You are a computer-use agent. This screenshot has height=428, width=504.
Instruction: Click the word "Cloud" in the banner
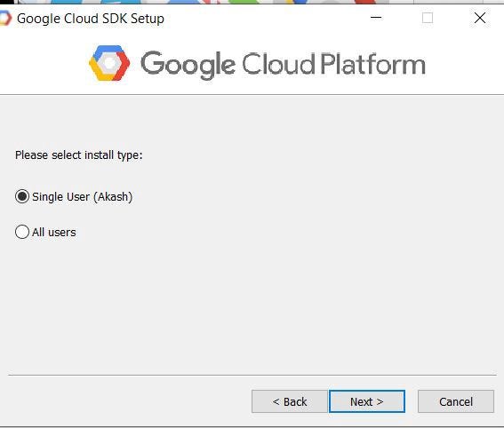coord(278,64)
